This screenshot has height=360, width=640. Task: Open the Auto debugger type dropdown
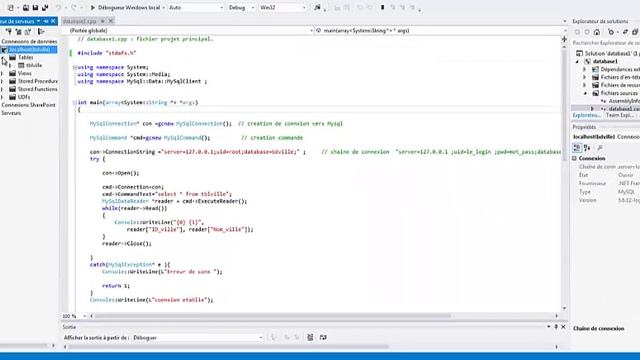coord(196,7)
